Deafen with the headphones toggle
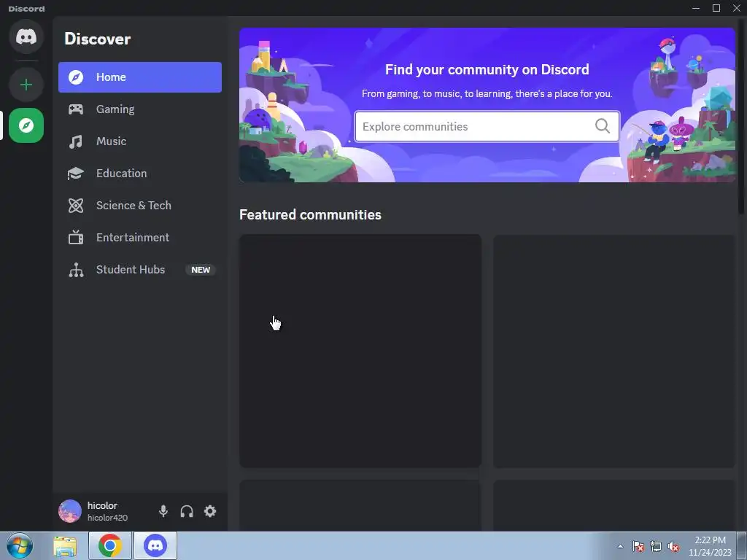Viewport: 747px width, 560px height. (187, 511)
